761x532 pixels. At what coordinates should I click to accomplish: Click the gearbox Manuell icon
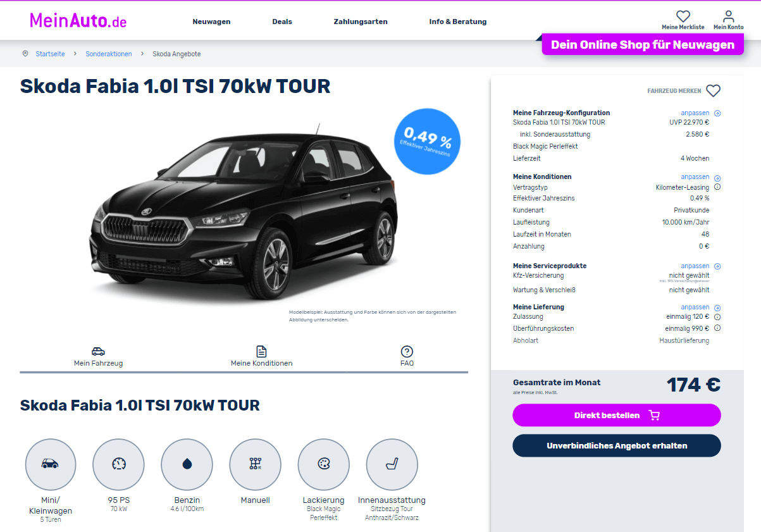(x=255, y=464)
